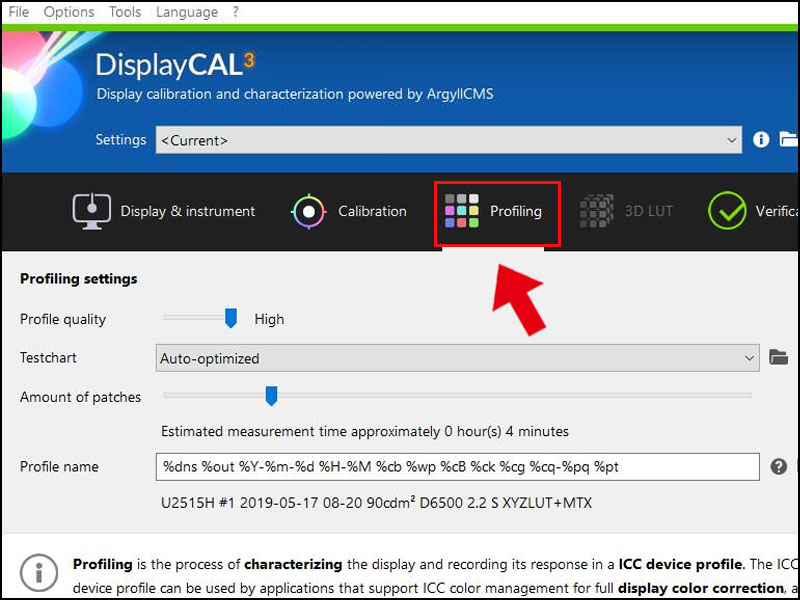The width and height of the screenshot is (800, 600).
Task: Adjust the Amount of patches slider
Action: [271, 395]
